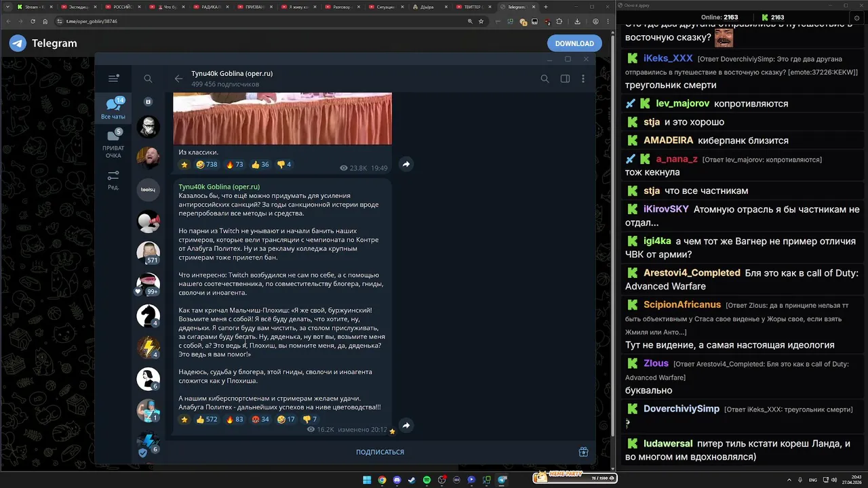Click chat window settings gear icon
The width and height of the screenshot is (868, 488).
[x=856, y=18]
